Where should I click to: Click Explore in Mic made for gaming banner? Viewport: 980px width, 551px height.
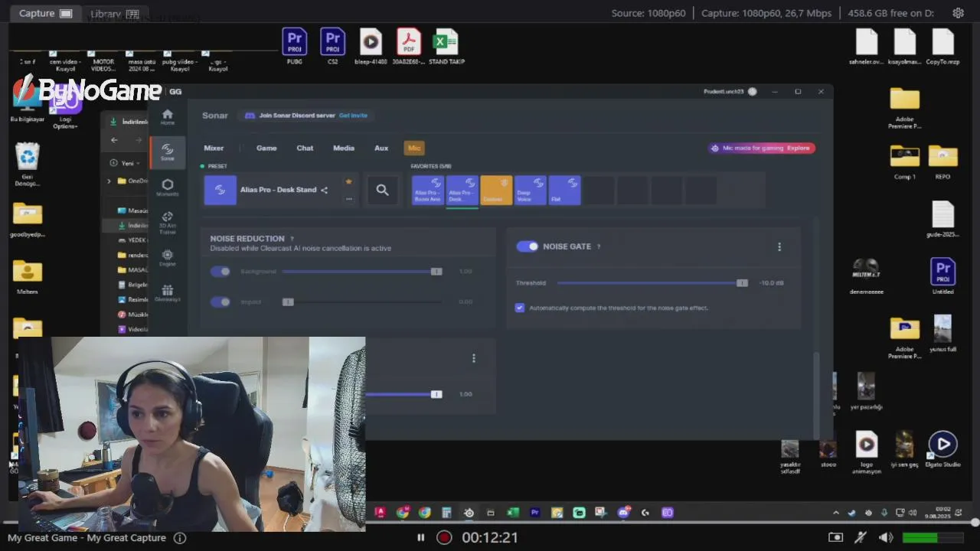[798, 148]
